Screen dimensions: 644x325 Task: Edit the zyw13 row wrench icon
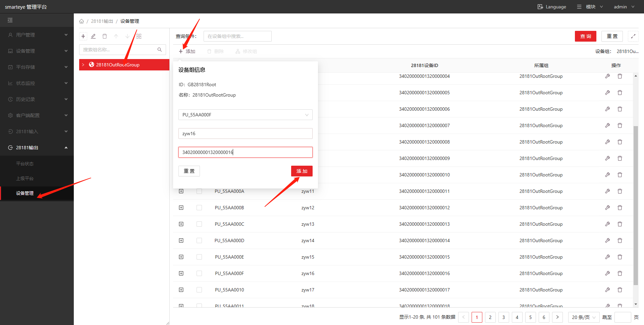pyautogui.click(x=607, y=224)
